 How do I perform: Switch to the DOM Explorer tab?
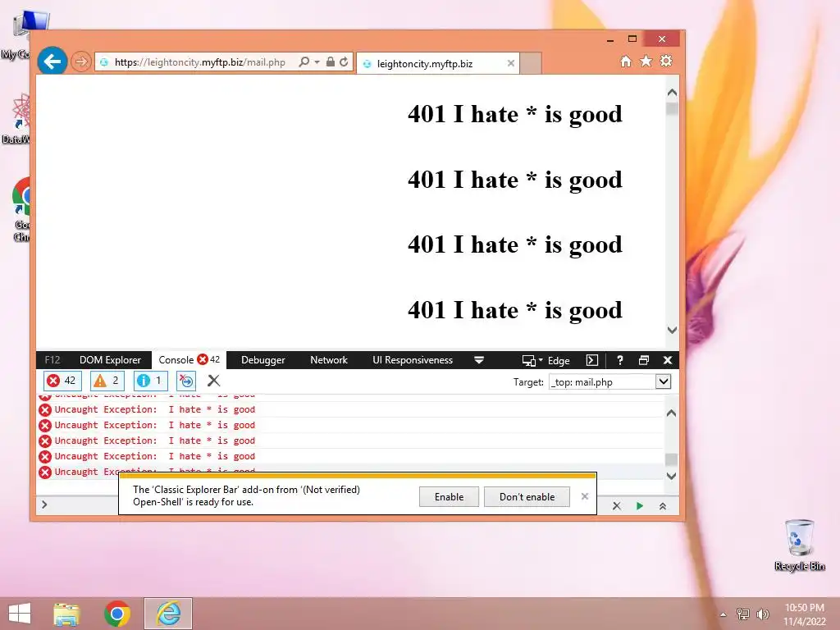click(x=110, y=360)
